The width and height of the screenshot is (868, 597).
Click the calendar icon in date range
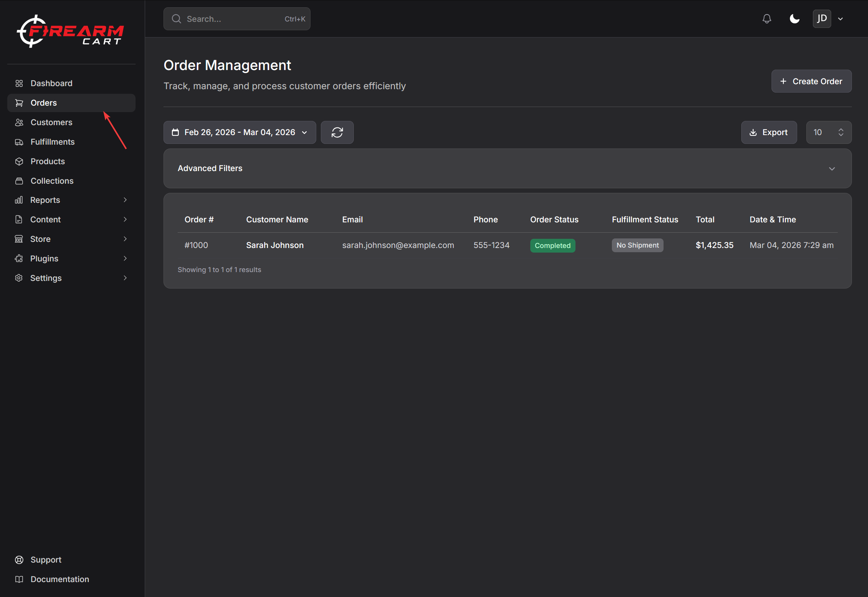point(175,132)
